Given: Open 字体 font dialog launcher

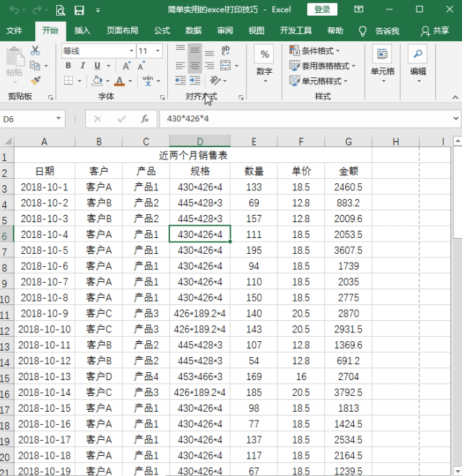Looking at the screenshot, I should 163,97.
